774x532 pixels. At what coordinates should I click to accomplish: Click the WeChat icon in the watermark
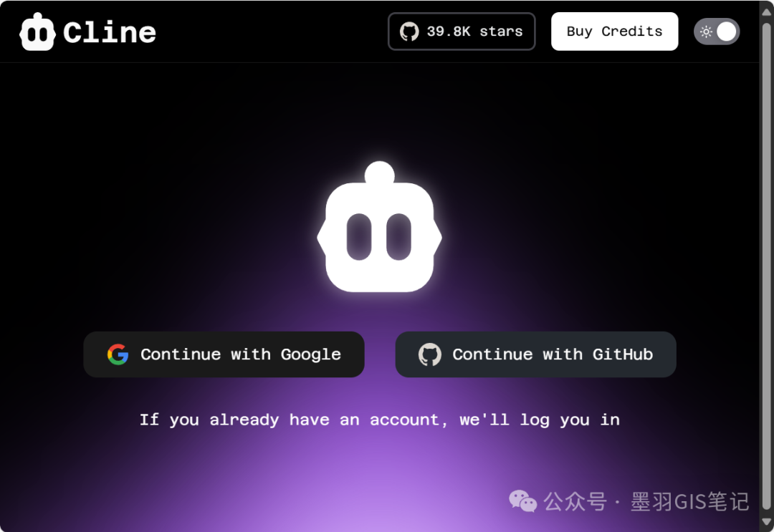pyautogui.click(x=523, y=501)
